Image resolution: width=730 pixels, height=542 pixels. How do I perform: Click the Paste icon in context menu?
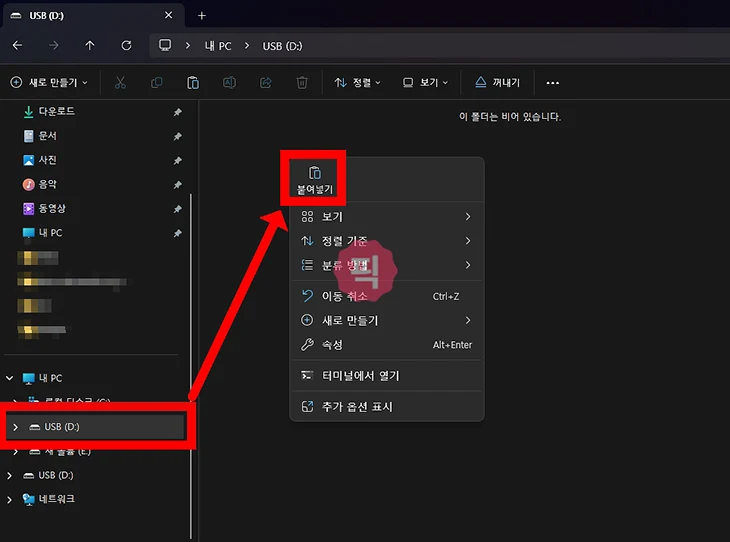(x=315, y=173)
